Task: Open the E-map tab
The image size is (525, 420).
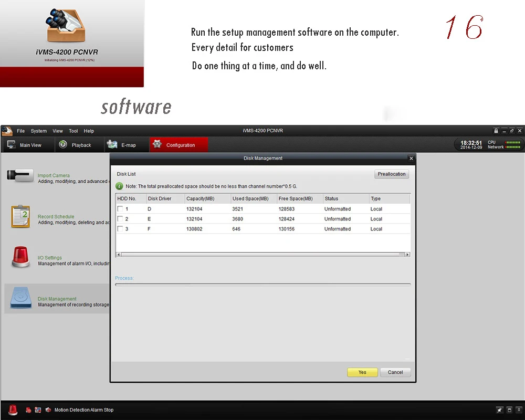Action: (126, 145)
